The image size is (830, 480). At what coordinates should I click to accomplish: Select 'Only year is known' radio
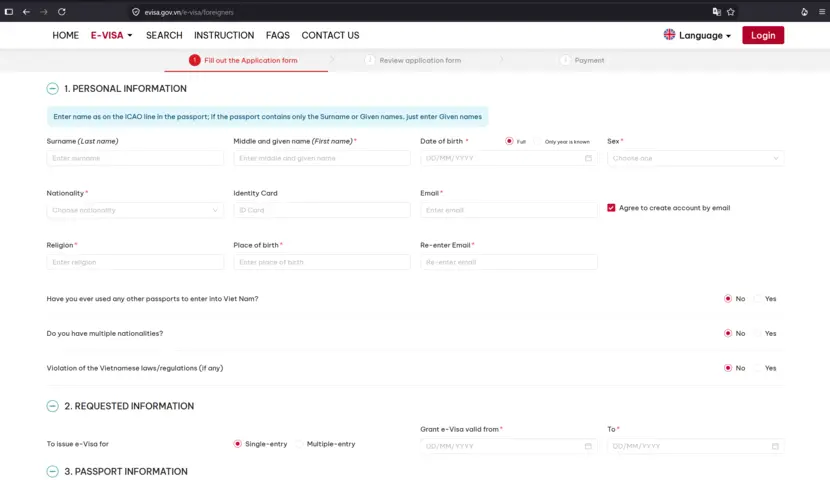point(538,141)
